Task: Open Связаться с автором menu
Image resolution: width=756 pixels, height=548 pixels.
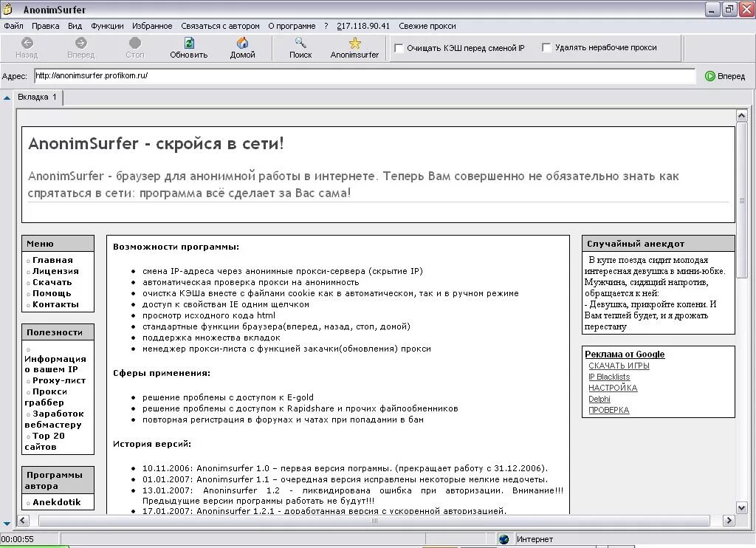Action: pos(220,26)
